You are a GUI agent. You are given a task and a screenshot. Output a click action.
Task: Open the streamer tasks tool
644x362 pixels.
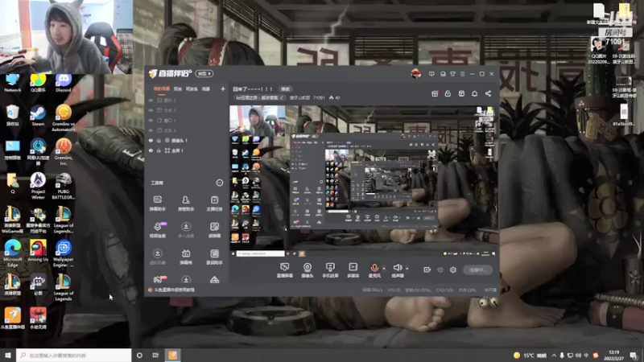tap(214, 204)
